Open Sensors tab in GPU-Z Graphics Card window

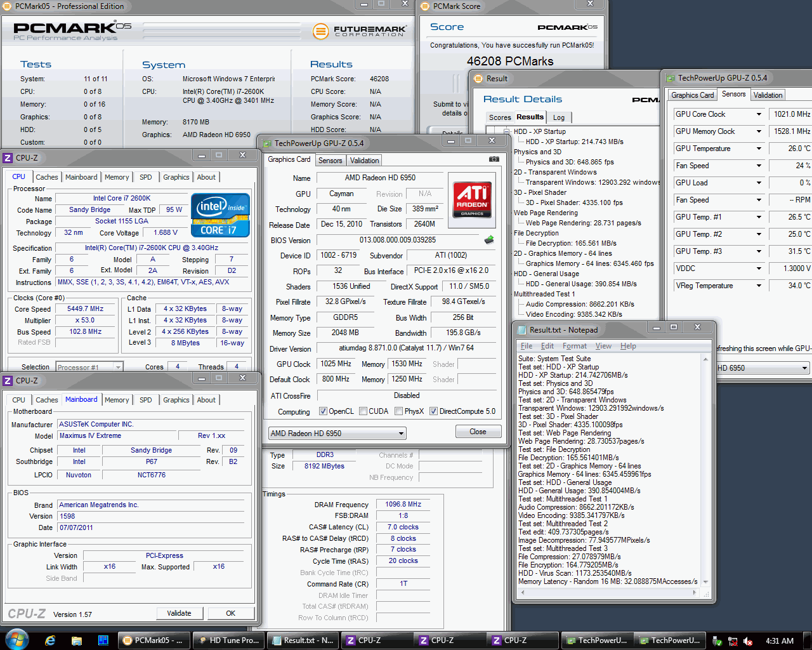331,161
